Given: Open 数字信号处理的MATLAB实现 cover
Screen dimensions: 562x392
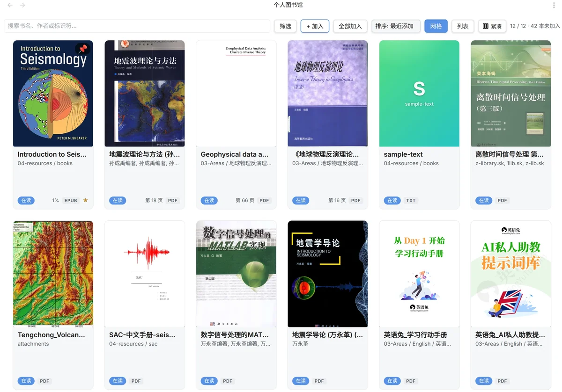Looking at the screenshot, I should point(236,274).
